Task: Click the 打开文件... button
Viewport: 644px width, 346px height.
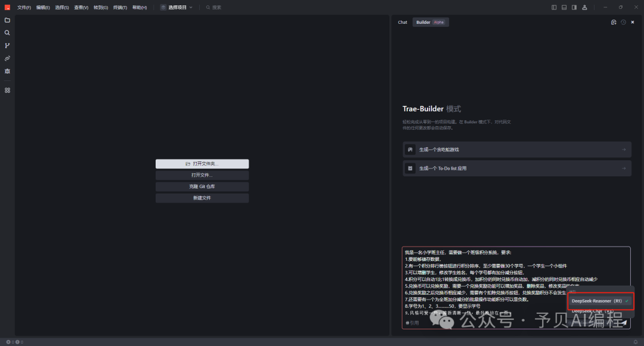Action: click(x=202, y=175)
